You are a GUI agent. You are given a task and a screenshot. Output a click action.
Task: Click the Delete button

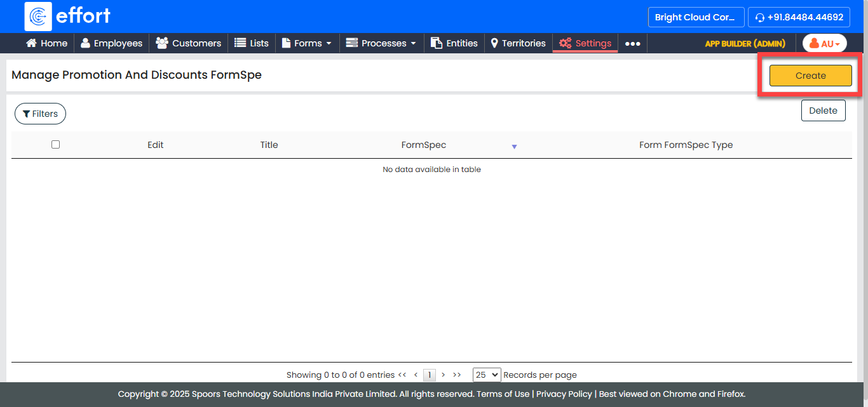(x=823, y=110)
